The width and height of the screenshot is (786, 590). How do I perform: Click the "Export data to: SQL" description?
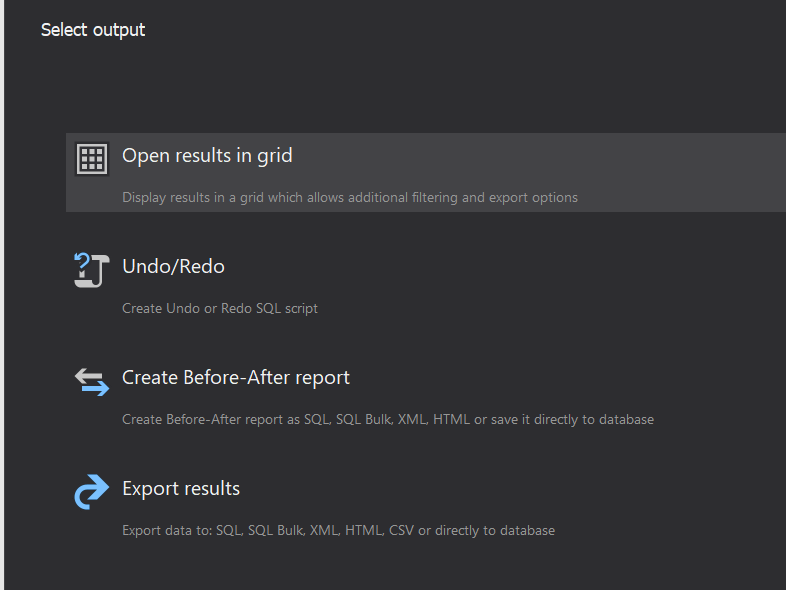338,530
